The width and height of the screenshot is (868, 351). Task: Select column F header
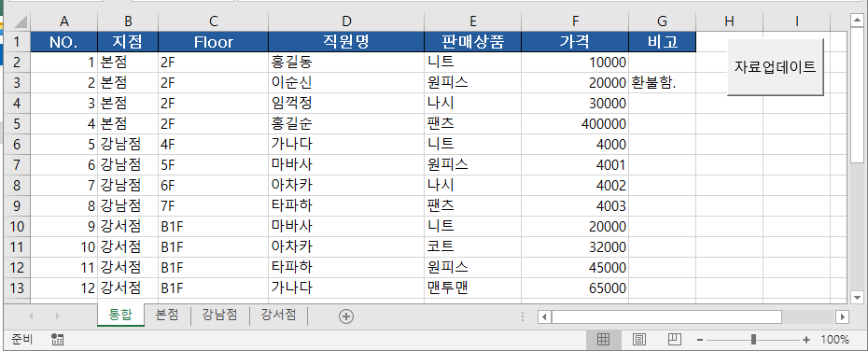pos(575,21)
